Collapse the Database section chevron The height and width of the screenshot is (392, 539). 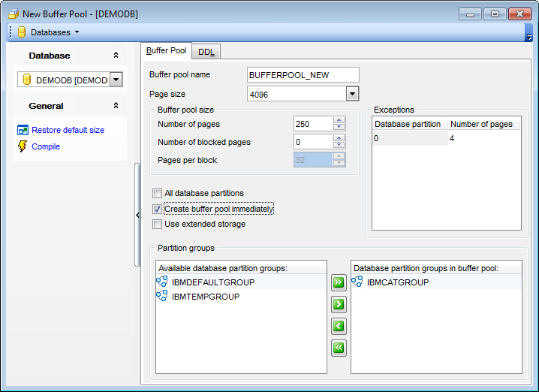tap(116, 56)
